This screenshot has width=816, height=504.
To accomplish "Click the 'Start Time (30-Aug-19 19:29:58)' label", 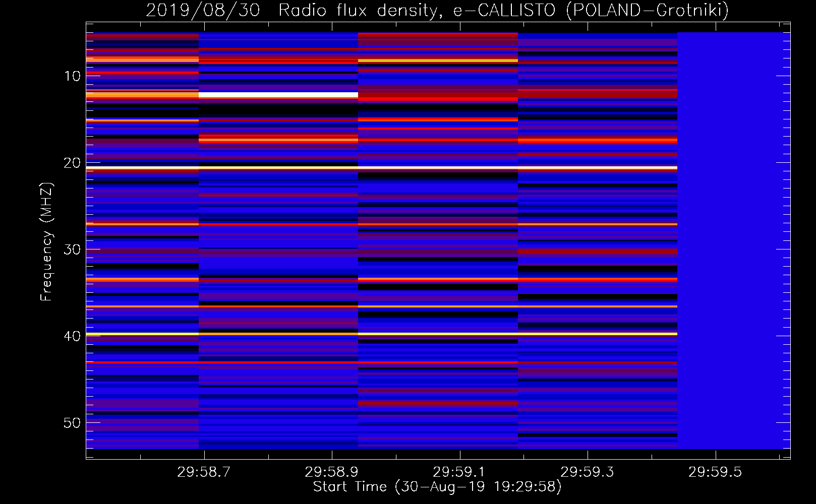I will point(437,487).
